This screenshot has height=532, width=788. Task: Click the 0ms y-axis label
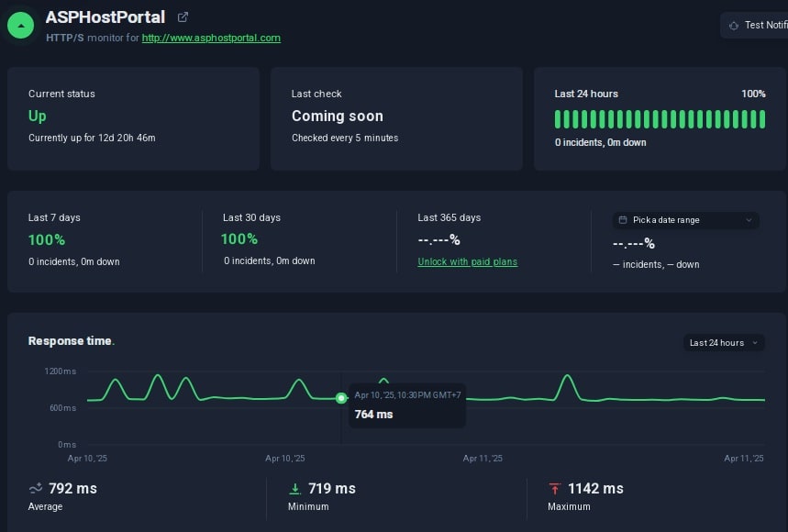(x=67, y=445)
